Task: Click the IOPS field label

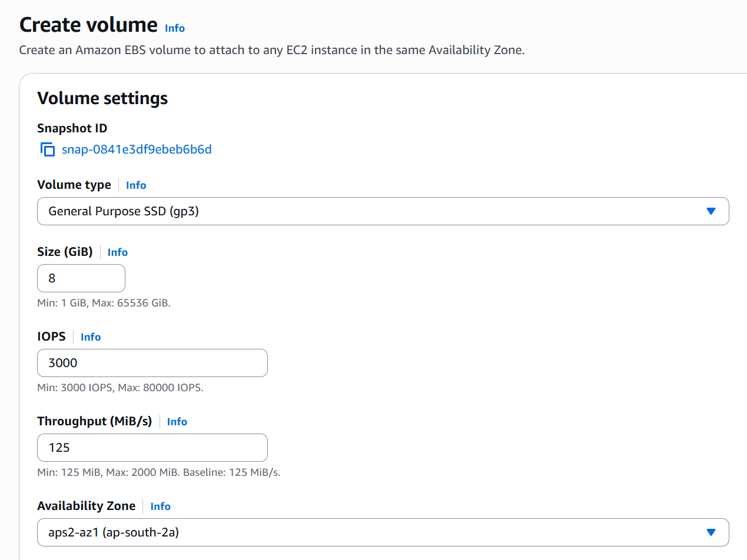Action: (51, 336)
